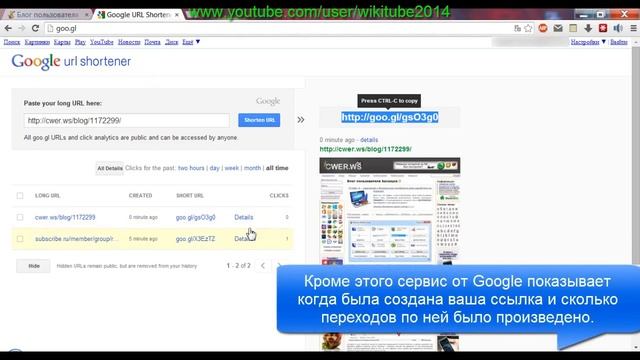640x360 pixels.
Task: Open Карты in the Google bar
Action: [62, 42]
